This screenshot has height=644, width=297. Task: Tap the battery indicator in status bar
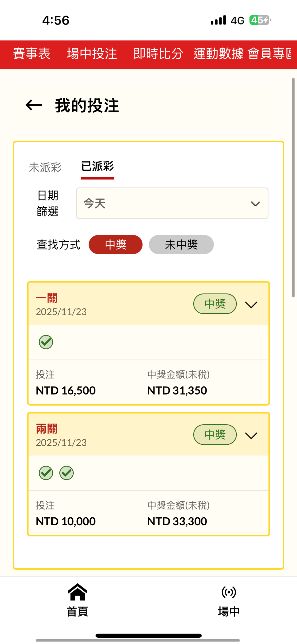260,20
